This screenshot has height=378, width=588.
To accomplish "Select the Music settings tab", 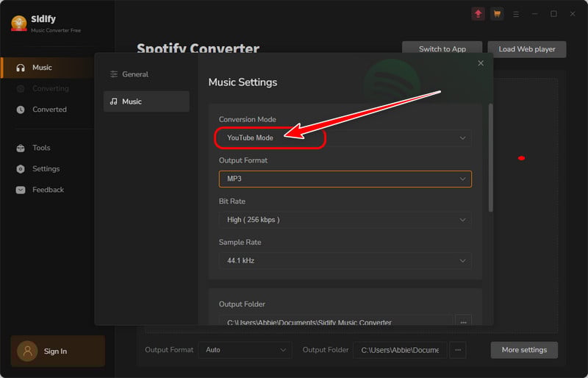I will [146, 101].
